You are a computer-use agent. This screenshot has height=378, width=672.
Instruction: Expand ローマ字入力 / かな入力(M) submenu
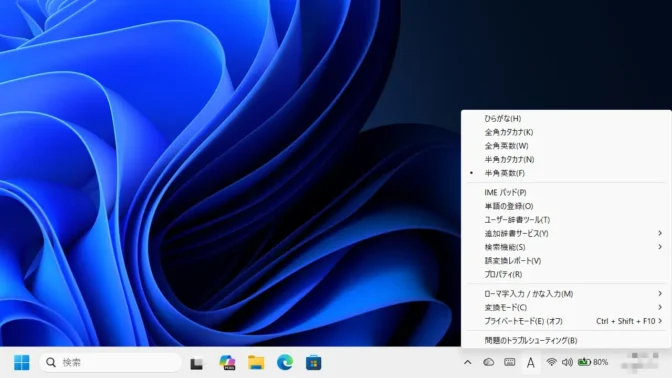pos(566,294)
